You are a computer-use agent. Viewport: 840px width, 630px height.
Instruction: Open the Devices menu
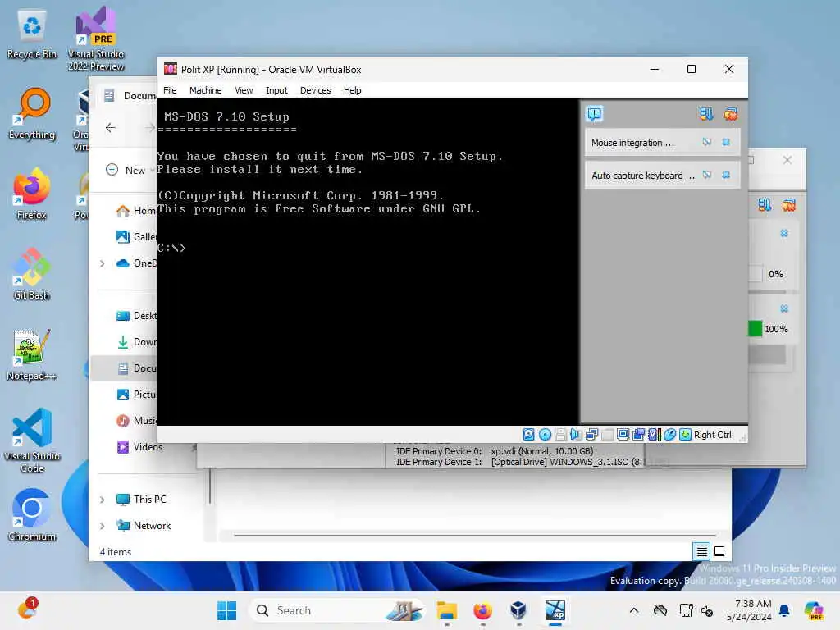pyautogui.click(x=315, y=90)
